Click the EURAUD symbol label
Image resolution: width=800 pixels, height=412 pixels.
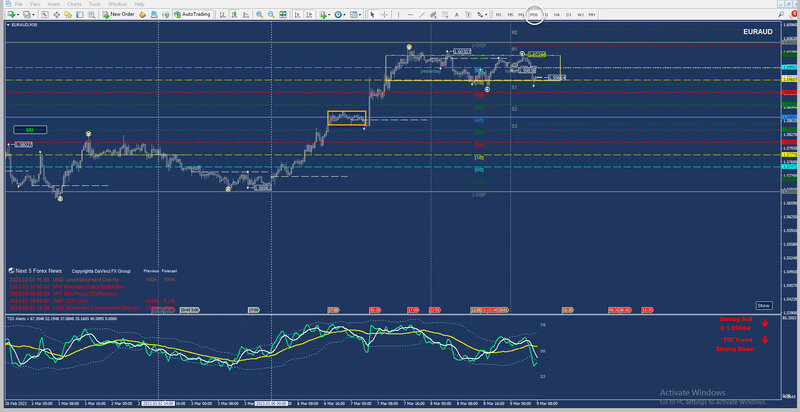coord(758,32)
